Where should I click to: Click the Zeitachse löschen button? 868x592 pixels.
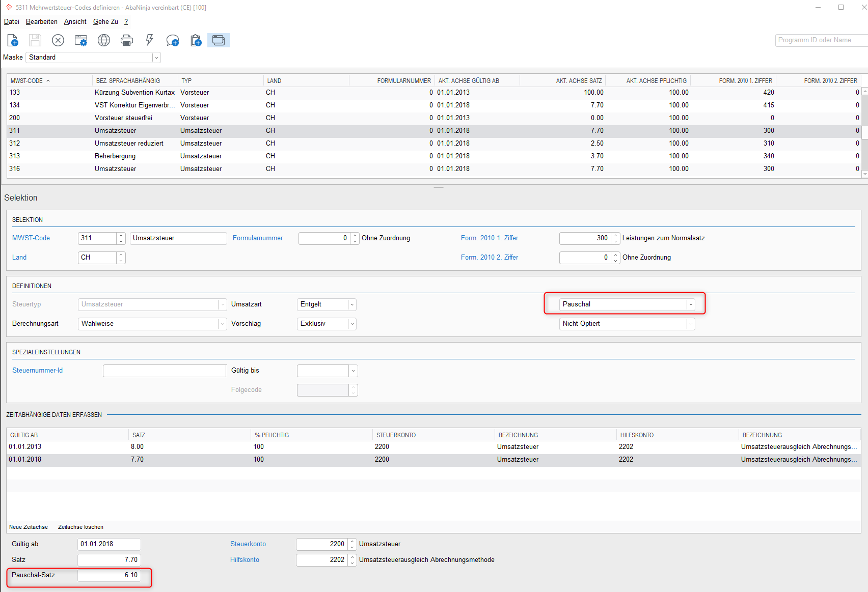point(80,527)
